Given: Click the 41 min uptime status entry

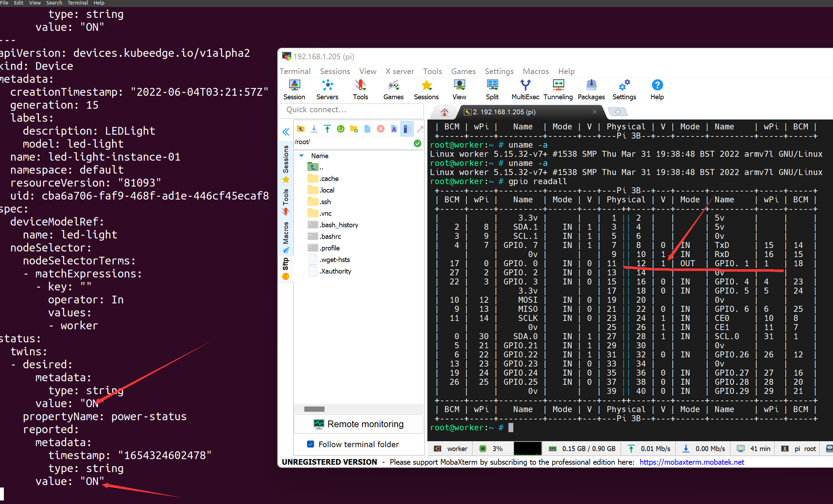Looking at the screenshot, I should [753, 449].
